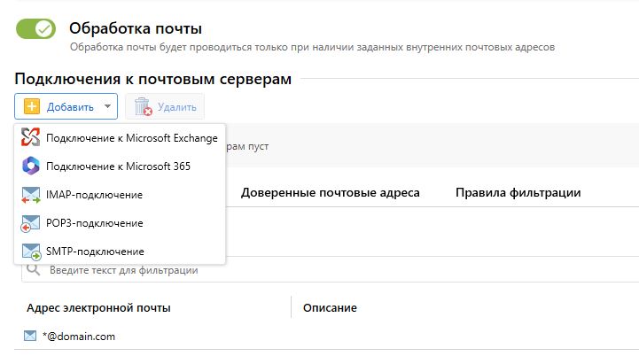The height and width of the screenshot is (364, 639).
Task: Choose IMAP-подключение from the menu
Action: [x=120, y=195]
